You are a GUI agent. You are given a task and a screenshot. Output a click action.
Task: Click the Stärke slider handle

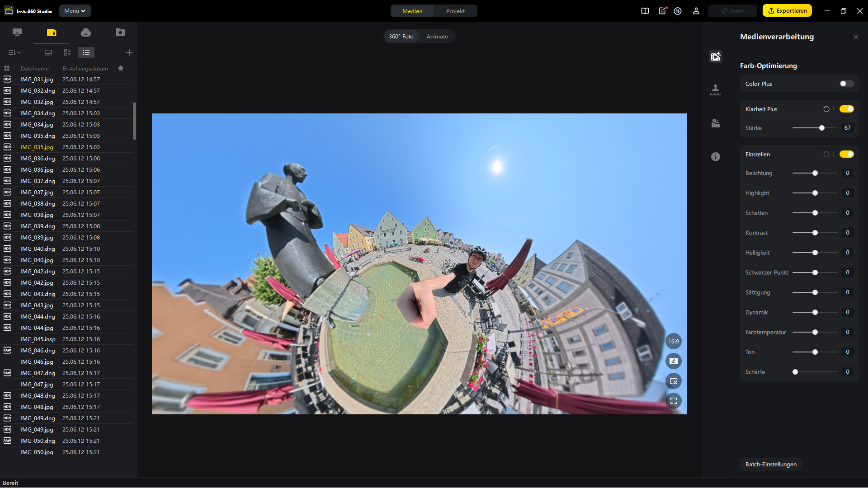[x=821, y=128]
